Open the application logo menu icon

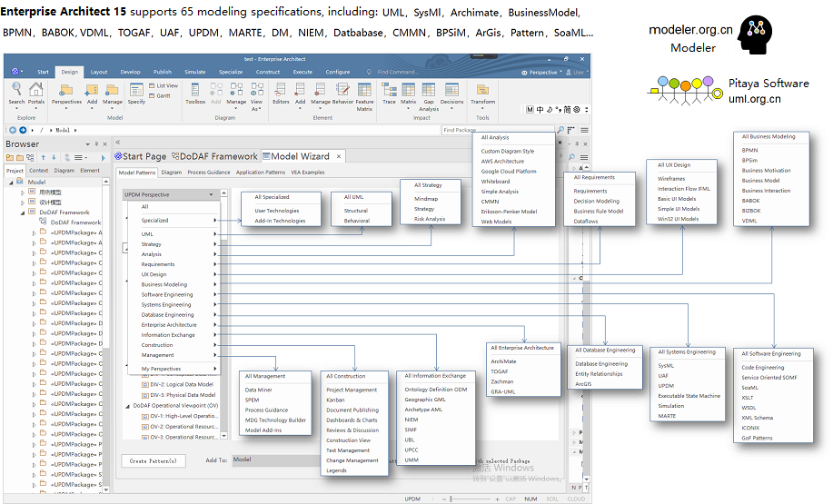tap(15, 72)
